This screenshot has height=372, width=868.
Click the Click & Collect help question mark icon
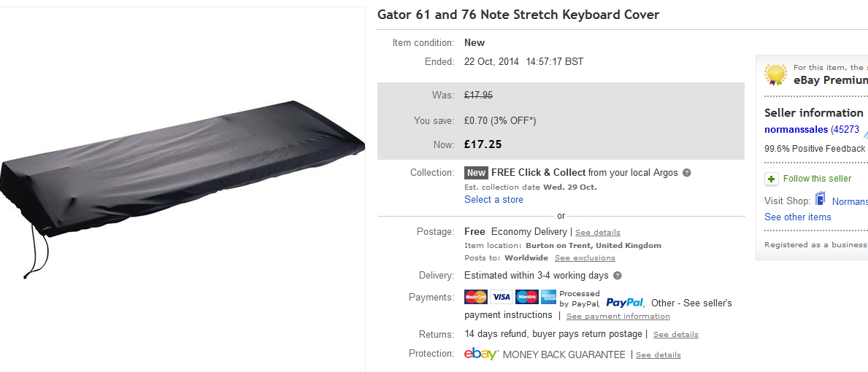click(x=687, y=173)
